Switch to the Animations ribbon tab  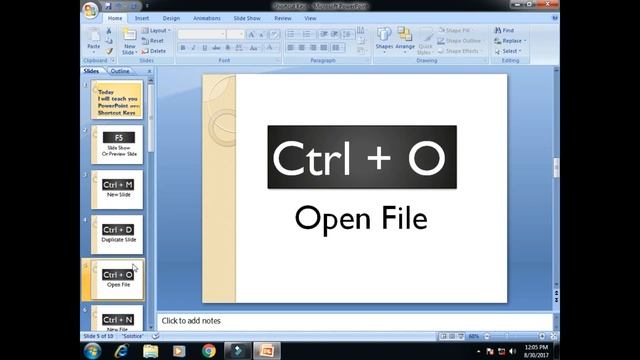[207, 18]
